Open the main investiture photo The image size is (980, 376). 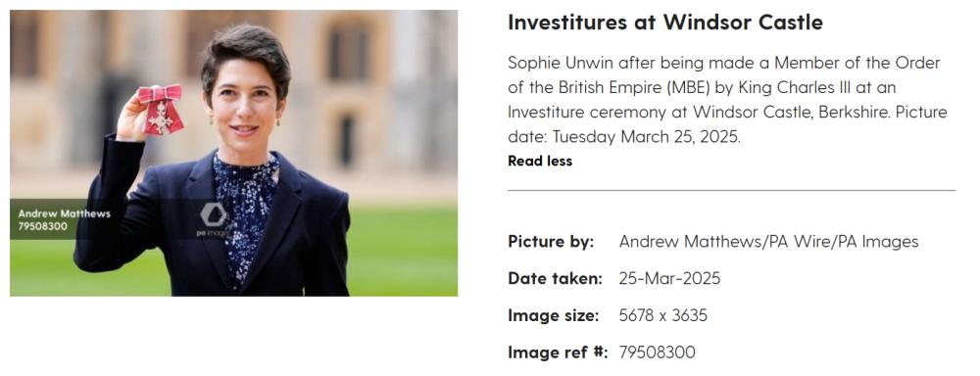point(233,153)
